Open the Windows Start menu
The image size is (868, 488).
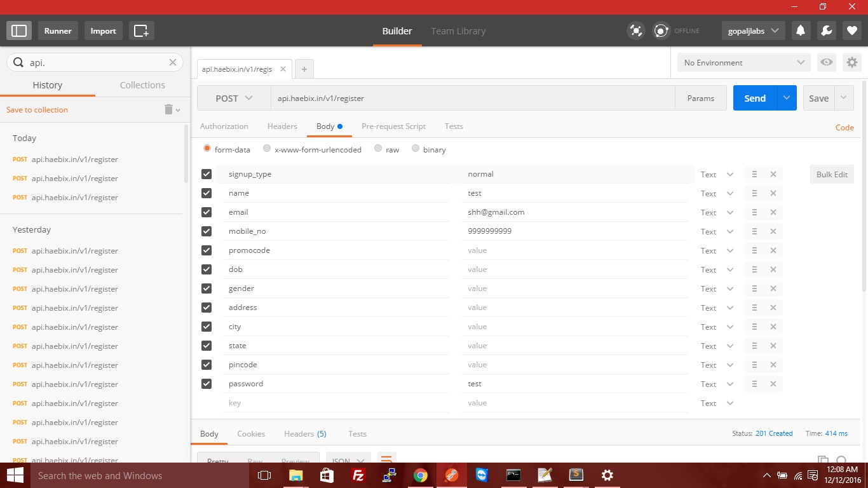click(x=15, y=475)
